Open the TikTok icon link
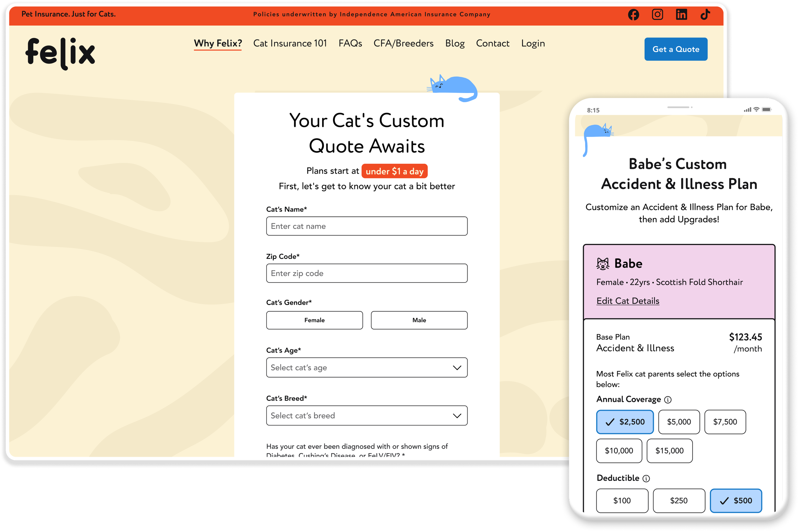 tap(705, 15)
